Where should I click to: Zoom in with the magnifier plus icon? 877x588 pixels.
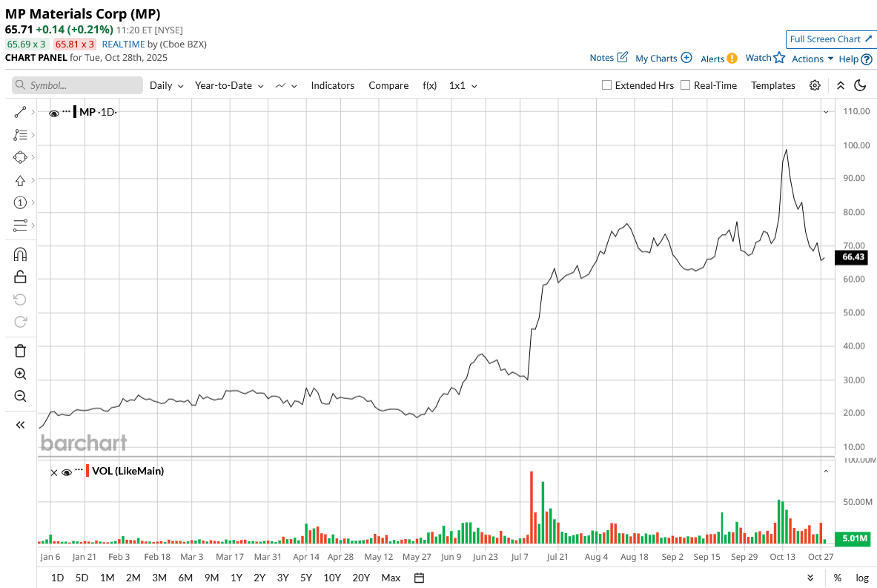point(20,374)
